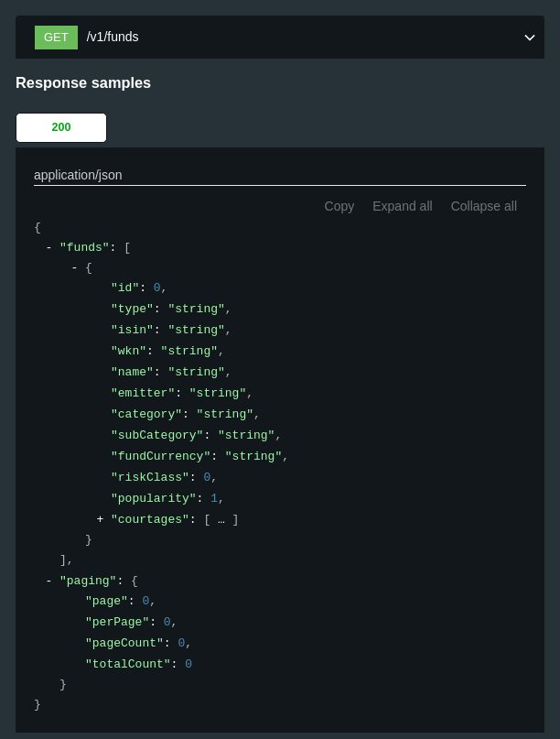Click the "emitter" property key
The width and height of the screenshot is (560, 739).
(x=143, y=393)
